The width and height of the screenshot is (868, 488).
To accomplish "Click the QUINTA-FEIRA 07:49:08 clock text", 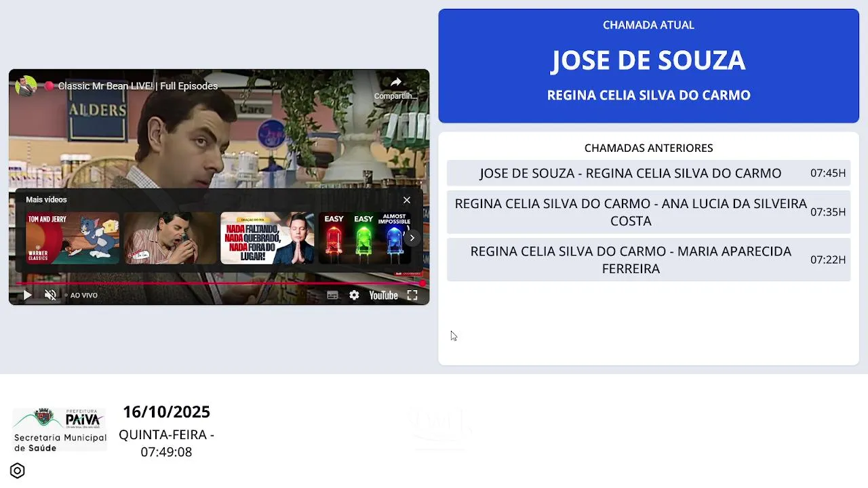I will (x=166, y=443).
